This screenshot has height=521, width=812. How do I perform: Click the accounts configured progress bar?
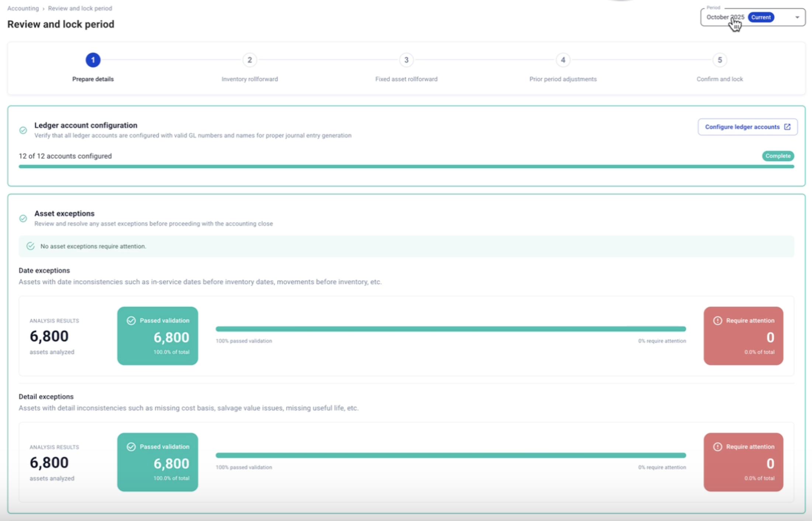coord(406,166)
